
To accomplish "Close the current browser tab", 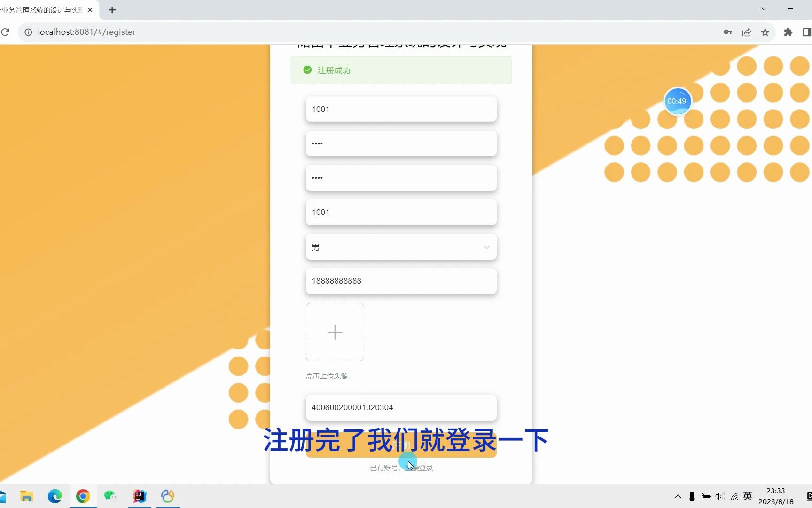I will (90, 10).
